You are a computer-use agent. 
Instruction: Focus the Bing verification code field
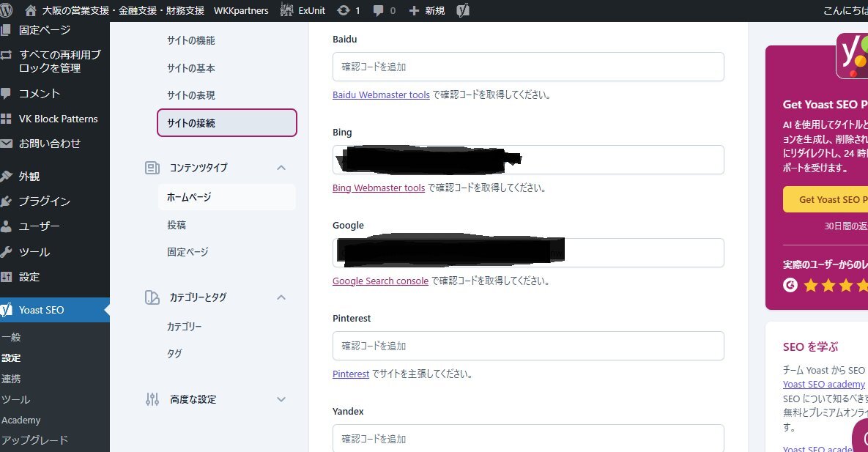point(528,160)
